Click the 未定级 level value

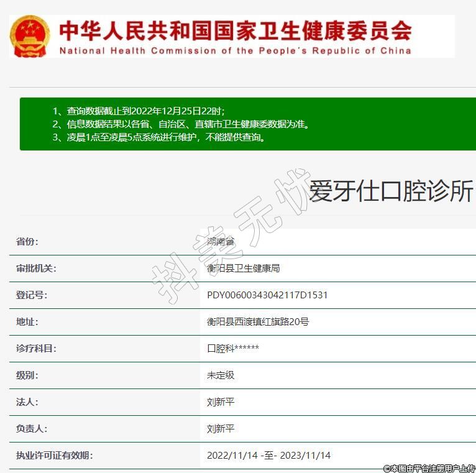[221, 375]
